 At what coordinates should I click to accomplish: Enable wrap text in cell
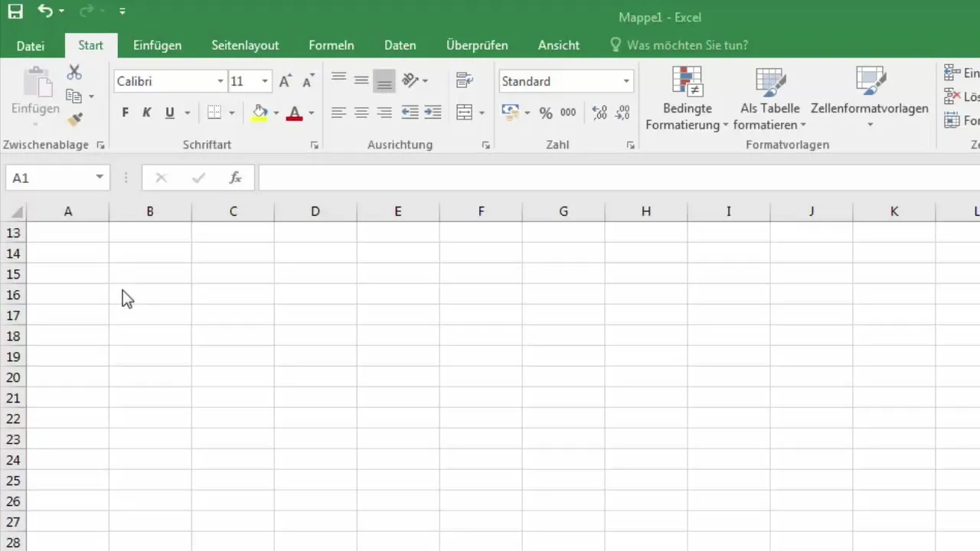[x=463, y=80]
